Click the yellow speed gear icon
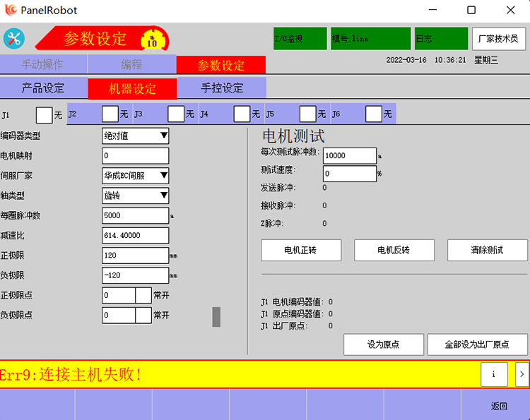The height and width of the screenshot is (420, 530). [x=152, y=40]
